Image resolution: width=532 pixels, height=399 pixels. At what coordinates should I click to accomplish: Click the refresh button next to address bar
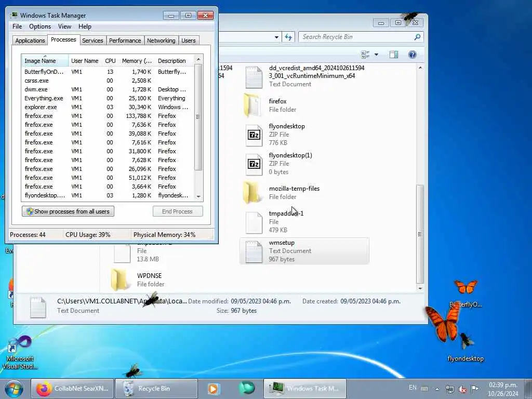288,37
